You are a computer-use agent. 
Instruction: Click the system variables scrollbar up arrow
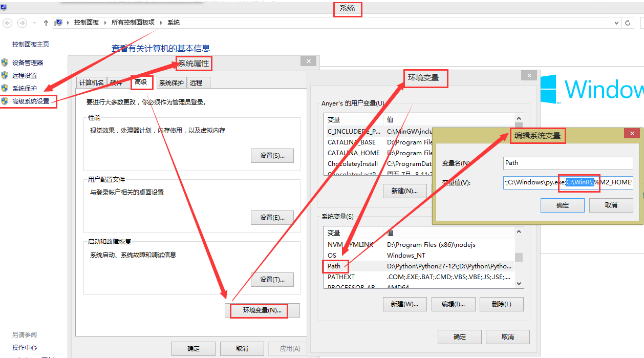519,232
